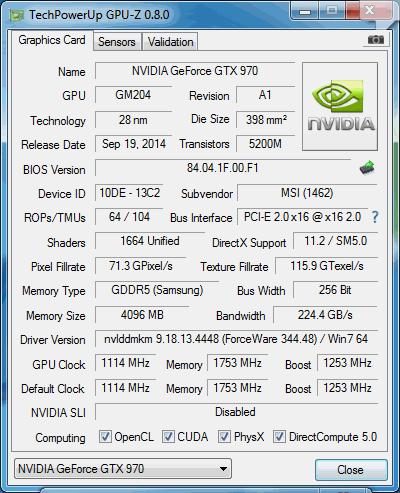Toggle the DirectCompute 5.0 checkbox
This screenshot has height=493, width=400.
(x=279, y=436)
